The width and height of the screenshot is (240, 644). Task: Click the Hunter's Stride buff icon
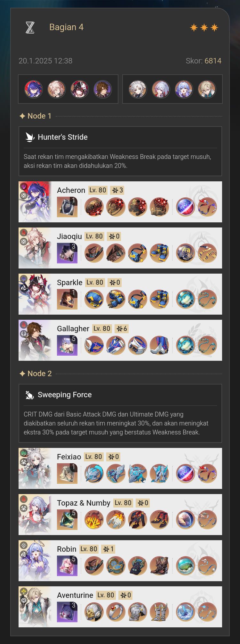(30, 137)
